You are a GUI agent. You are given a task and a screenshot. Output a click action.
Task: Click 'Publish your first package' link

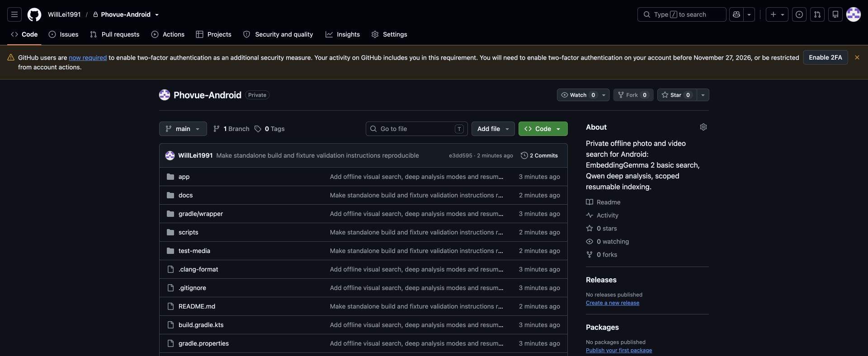[x=619, y=351]
